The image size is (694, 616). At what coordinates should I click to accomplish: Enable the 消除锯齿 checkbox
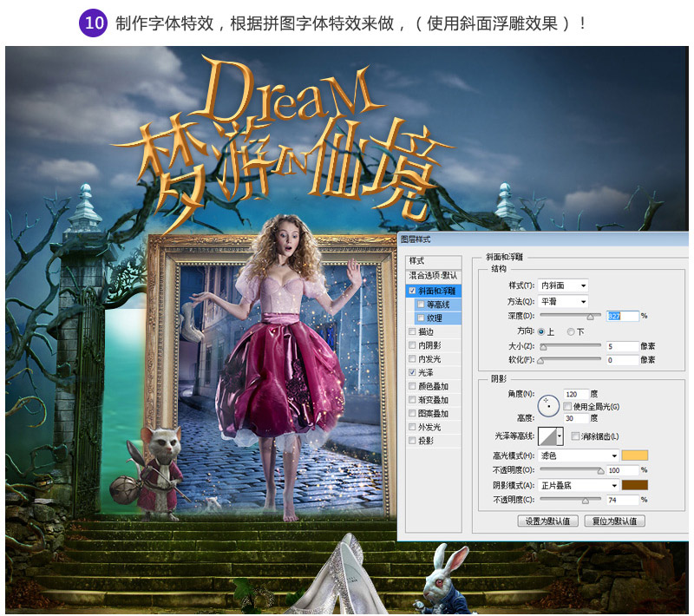575,436
